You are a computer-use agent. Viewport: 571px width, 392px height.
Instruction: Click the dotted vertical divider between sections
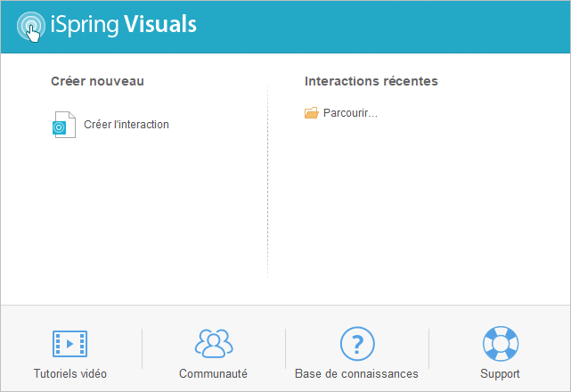267,178
